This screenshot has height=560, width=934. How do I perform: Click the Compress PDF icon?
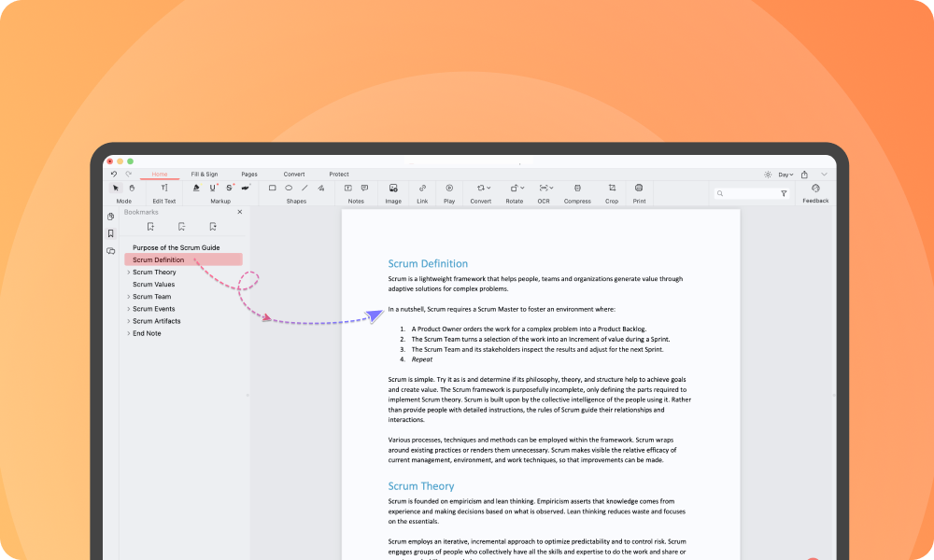[x=577, y=188]
